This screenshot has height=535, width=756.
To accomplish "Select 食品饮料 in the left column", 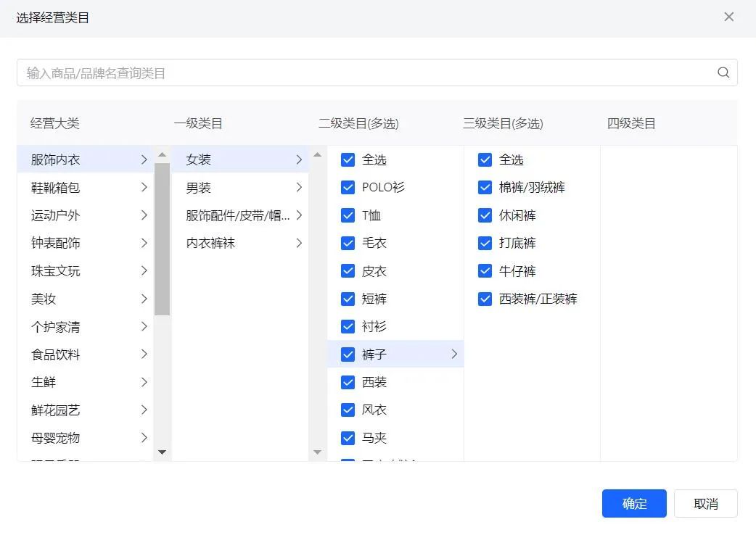I will pyautogui.click(x=56, y=354).
